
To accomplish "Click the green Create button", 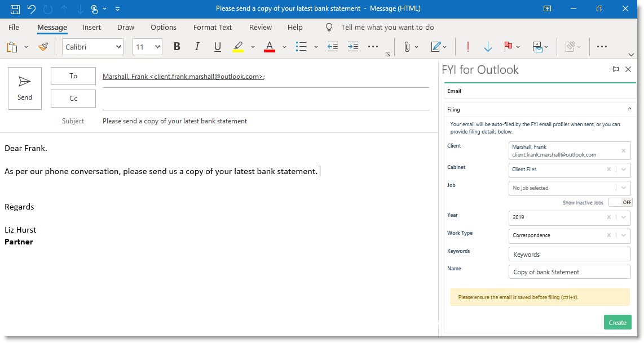I will 617,323.
